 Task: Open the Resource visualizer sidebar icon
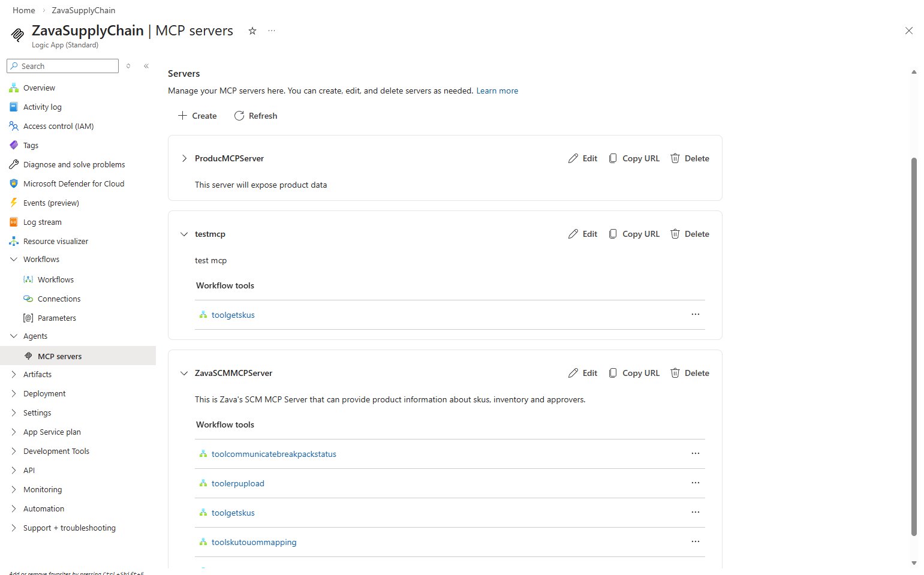pos(14,241)
